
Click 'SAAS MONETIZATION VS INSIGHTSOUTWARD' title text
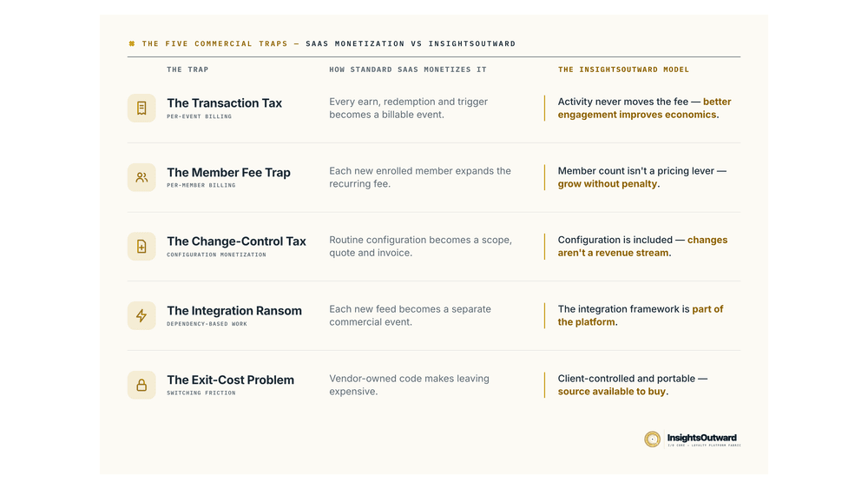[x=411, y=43]
